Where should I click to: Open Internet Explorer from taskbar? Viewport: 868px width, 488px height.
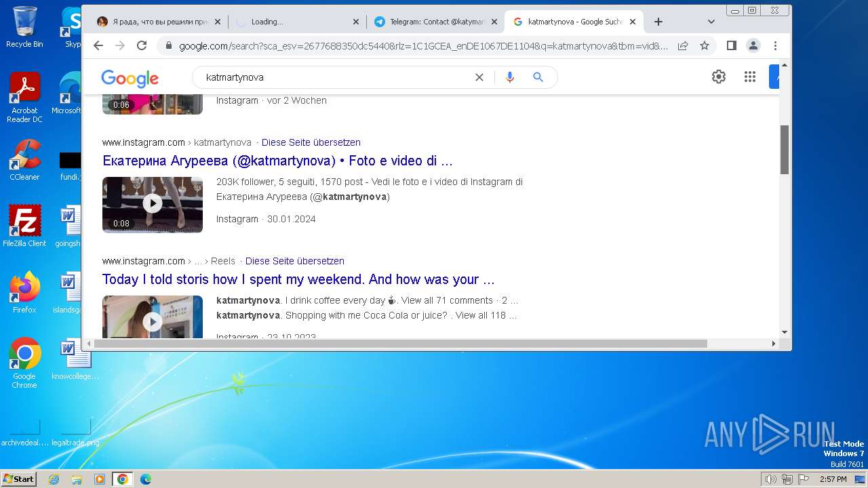(x=54, y=479)
